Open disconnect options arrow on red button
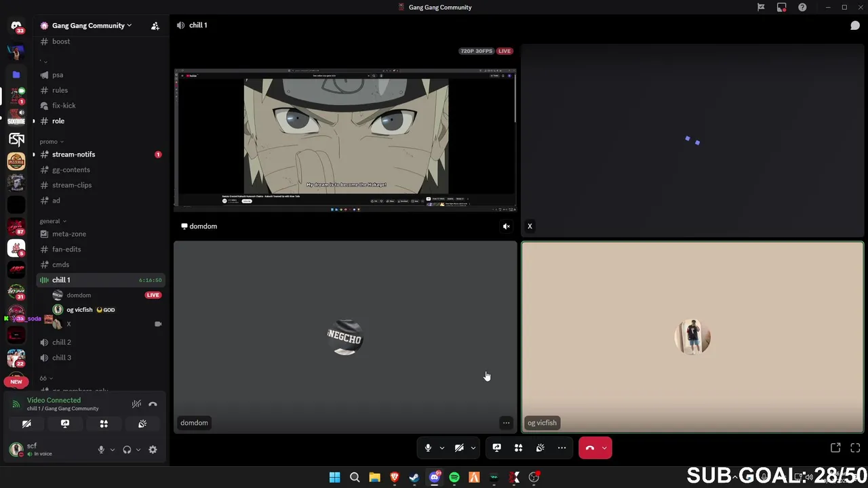868x488 pixels. (604, 448)
